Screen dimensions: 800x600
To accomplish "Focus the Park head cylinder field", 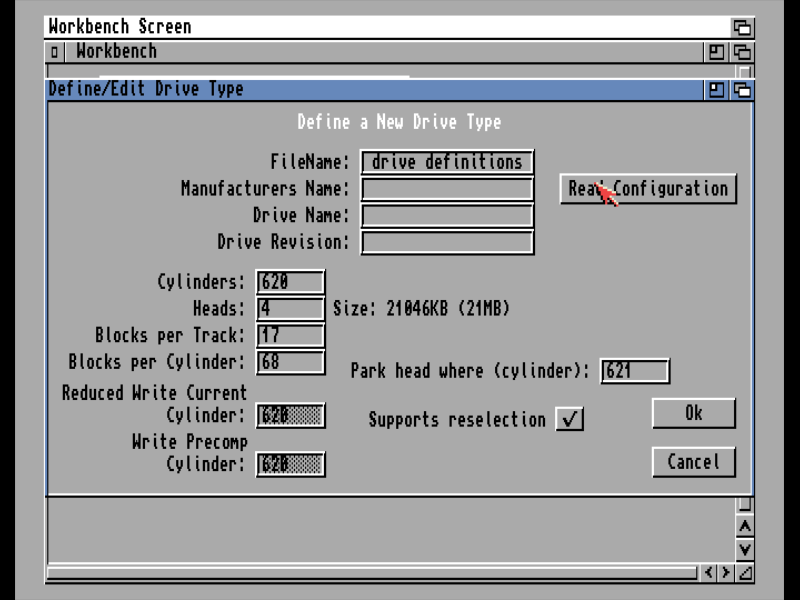I will pos(635,371).
